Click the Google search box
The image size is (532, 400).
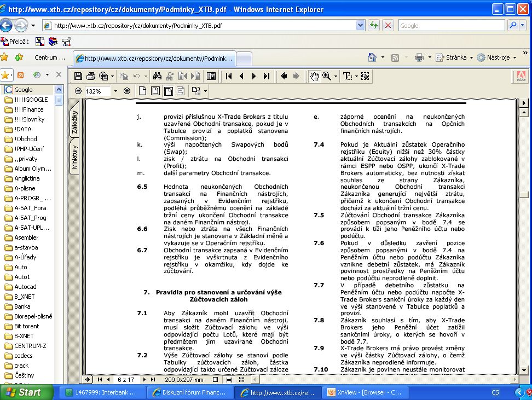tap(452, 26)
